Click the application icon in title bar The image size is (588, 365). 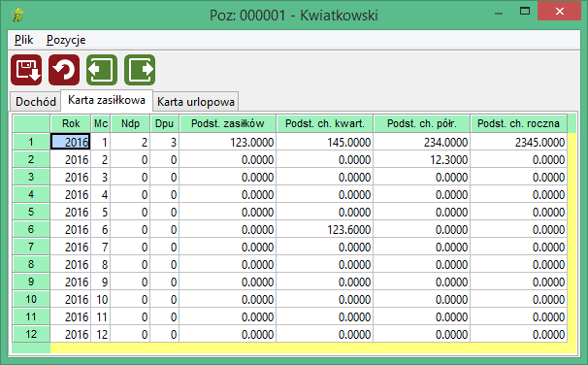coord(17,16)
